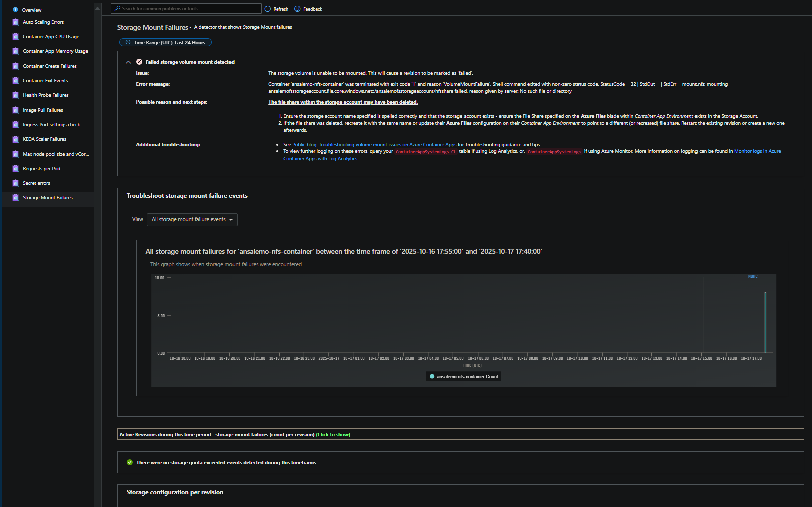Toggle the ansalemo-nfs-container-Count legend series
This screenshot has width=812, height=507.
pyautogui.click(x=463, y=377)
